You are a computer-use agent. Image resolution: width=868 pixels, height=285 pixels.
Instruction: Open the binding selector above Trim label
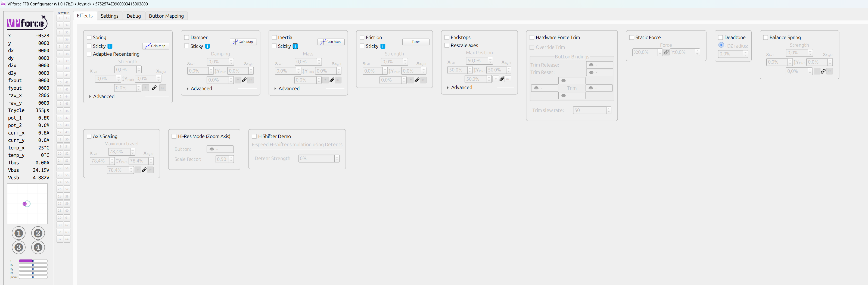[572, 81]
